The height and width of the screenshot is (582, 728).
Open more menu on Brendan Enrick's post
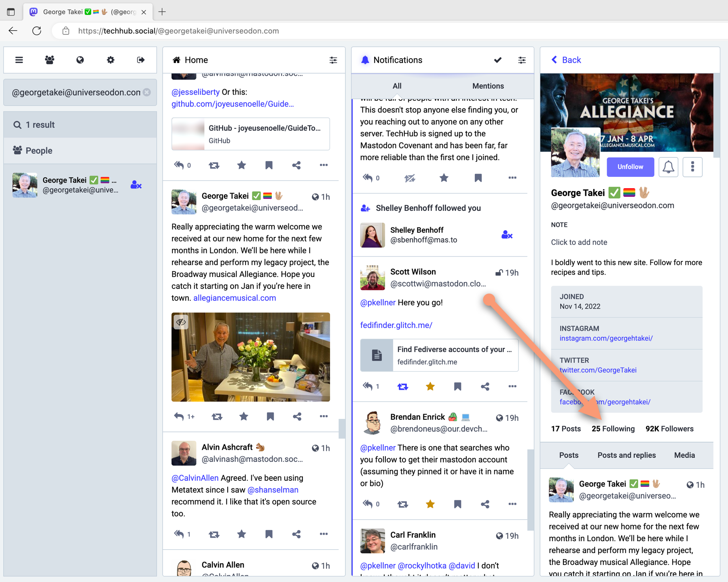tap(512, 504)
